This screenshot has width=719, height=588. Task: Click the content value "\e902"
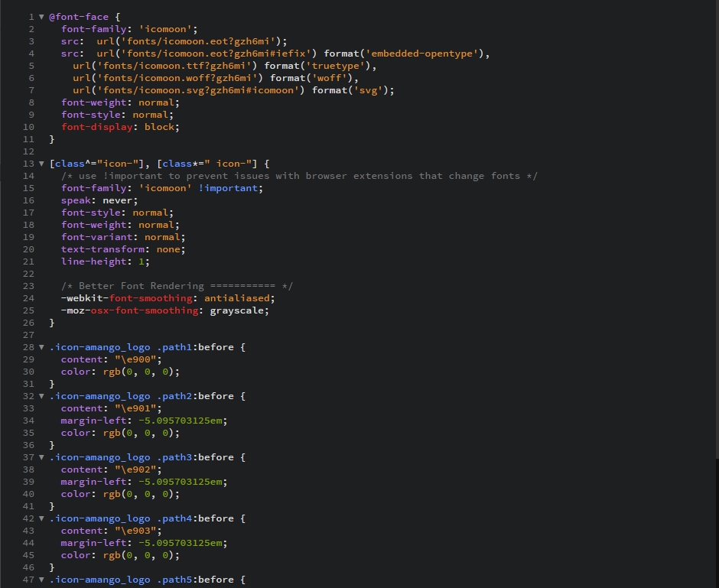point(135,469)
